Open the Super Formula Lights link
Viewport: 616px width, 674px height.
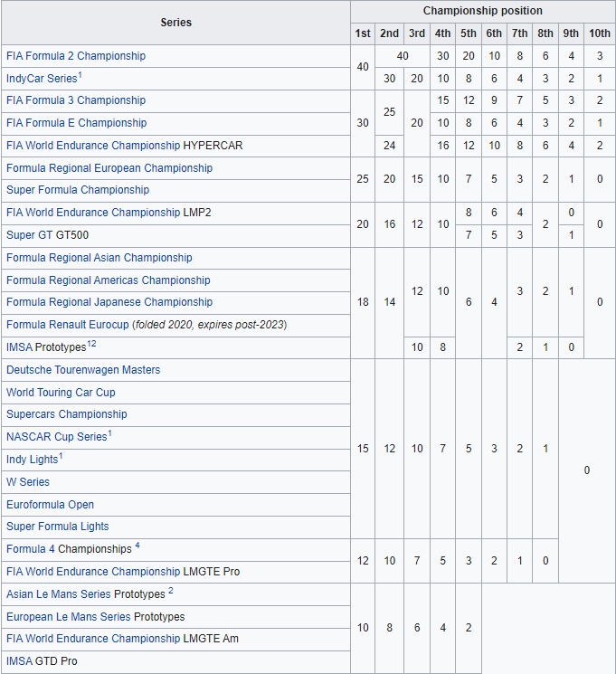(x=58, y=527)
